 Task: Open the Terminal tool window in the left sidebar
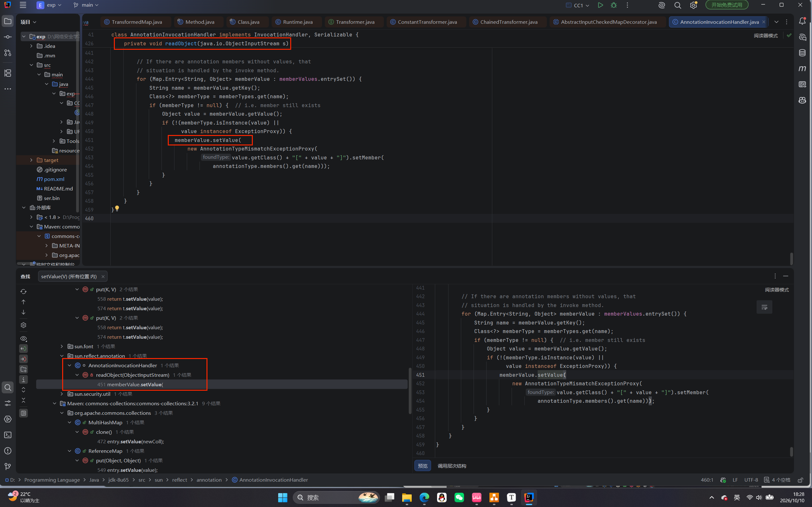(x=8, y=435)
